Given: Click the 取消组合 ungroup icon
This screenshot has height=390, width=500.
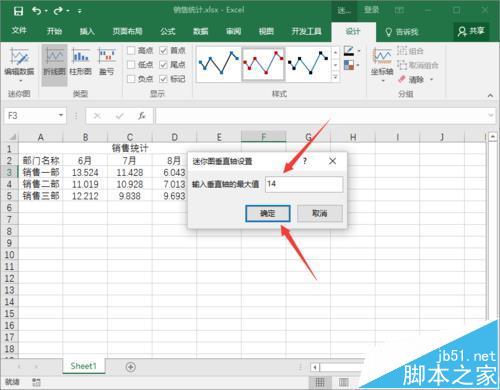Looking at the screenshot, I should point(402,65).
